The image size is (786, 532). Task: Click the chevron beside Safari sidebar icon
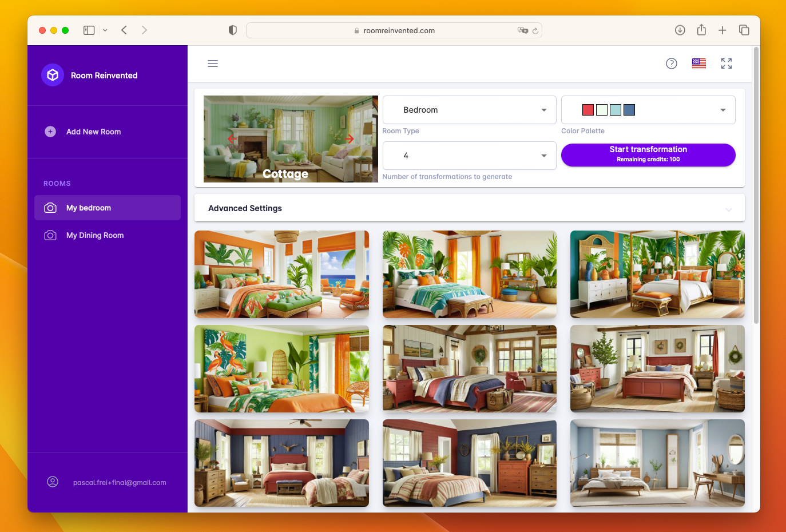(x=105, y=30)
